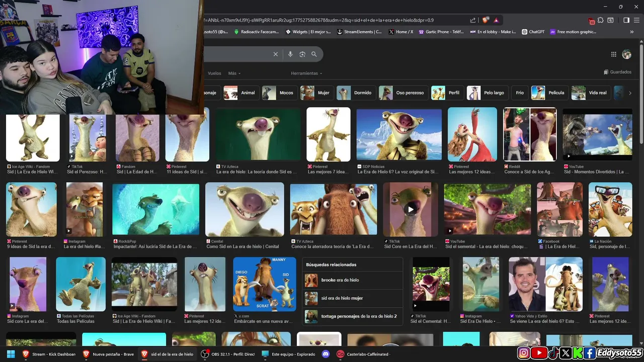Expand the Más dropdown

[x=234, y=73]
